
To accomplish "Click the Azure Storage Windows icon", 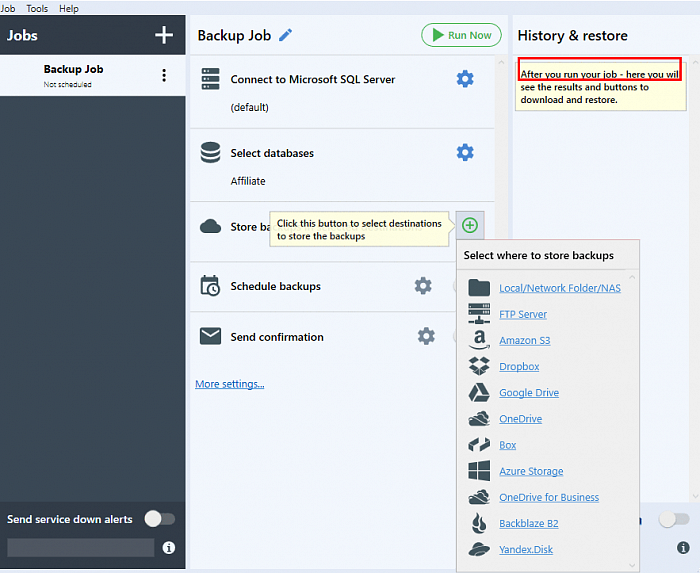I will tap(479, 471).
